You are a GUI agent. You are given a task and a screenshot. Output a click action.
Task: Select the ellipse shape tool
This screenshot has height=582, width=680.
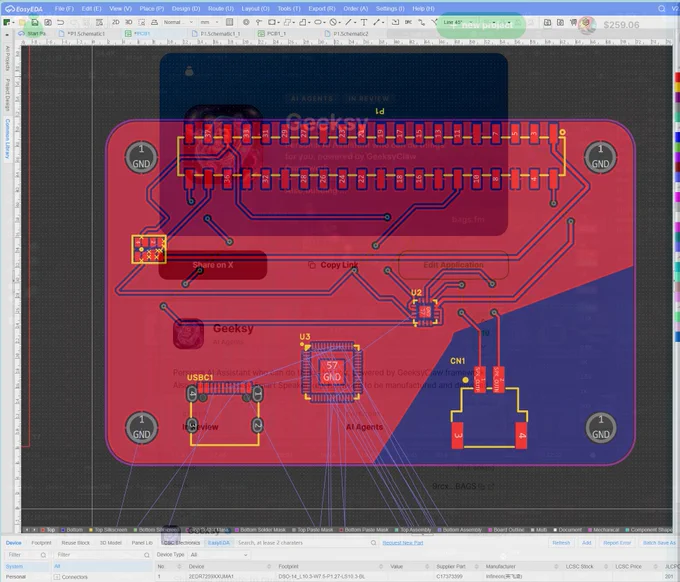pyautogui.click(x=318, y=22)
